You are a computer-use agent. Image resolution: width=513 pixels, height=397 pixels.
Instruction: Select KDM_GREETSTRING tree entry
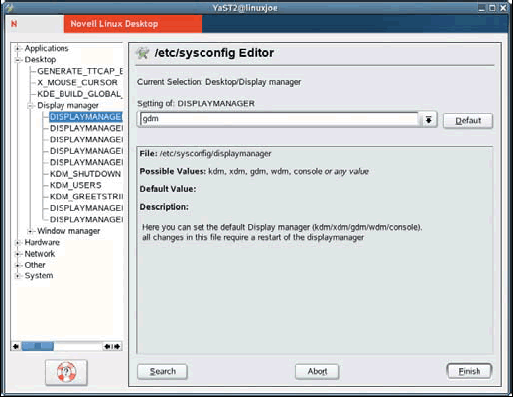86,197
